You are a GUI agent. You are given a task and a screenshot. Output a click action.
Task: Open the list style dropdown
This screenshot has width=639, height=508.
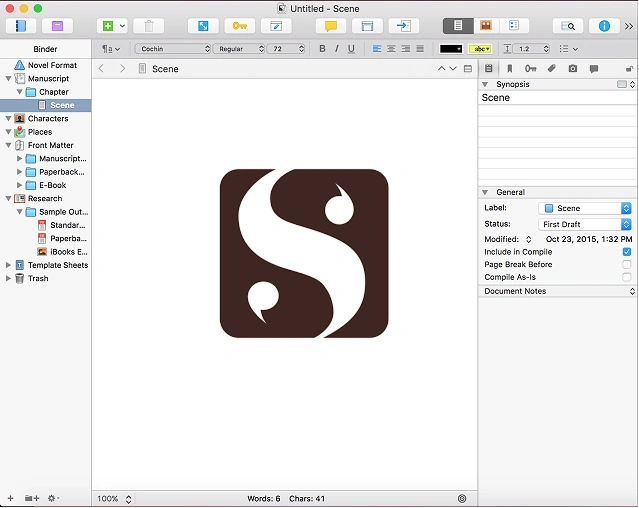tap(568, 49)
